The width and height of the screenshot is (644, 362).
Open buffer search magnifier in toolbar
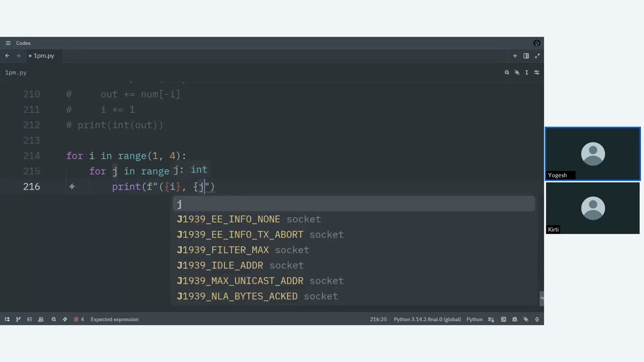coord(507,72)
